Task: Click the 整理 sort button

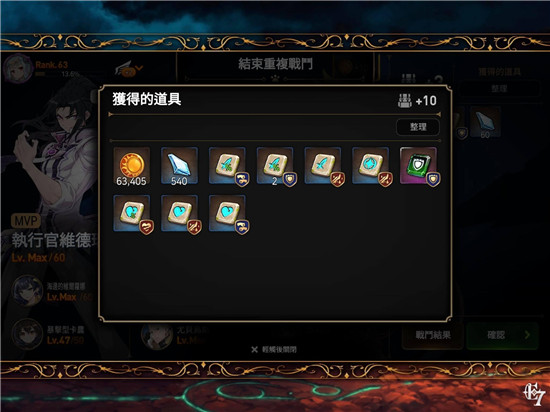Action: coord(418,127)
